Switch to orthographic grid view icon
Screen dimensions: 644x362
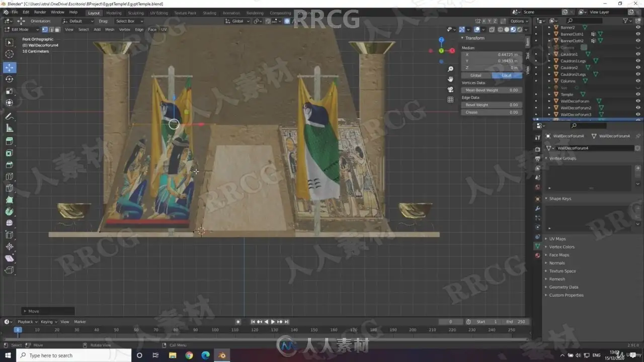click(x=450, y=100)
